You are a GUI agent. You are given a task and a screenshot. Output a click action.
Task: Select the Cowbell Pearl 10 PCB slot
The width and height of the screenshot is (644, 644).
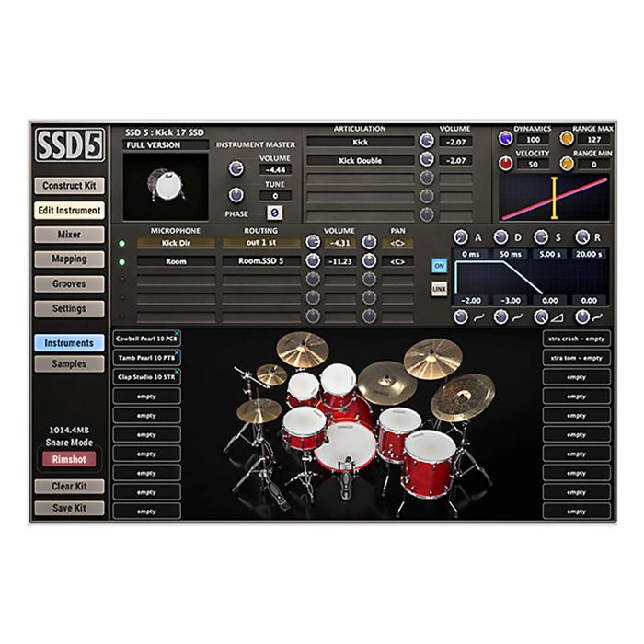coord(146,339)
